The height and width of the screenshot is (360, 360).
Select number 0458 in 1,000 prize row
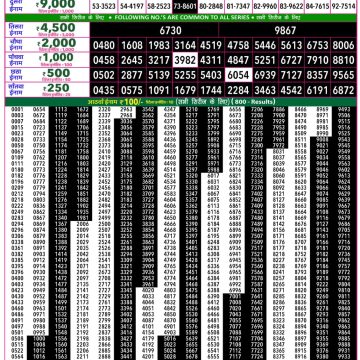104,60
